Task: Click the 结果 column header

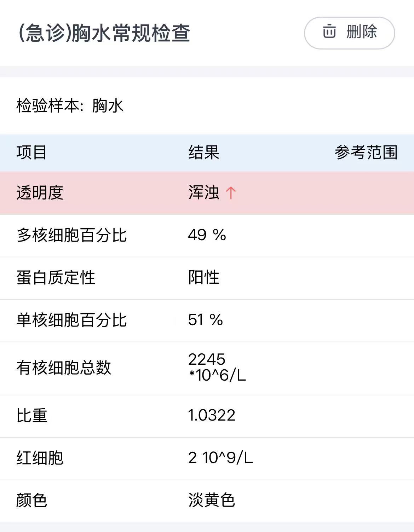Action: click(204, 152)
